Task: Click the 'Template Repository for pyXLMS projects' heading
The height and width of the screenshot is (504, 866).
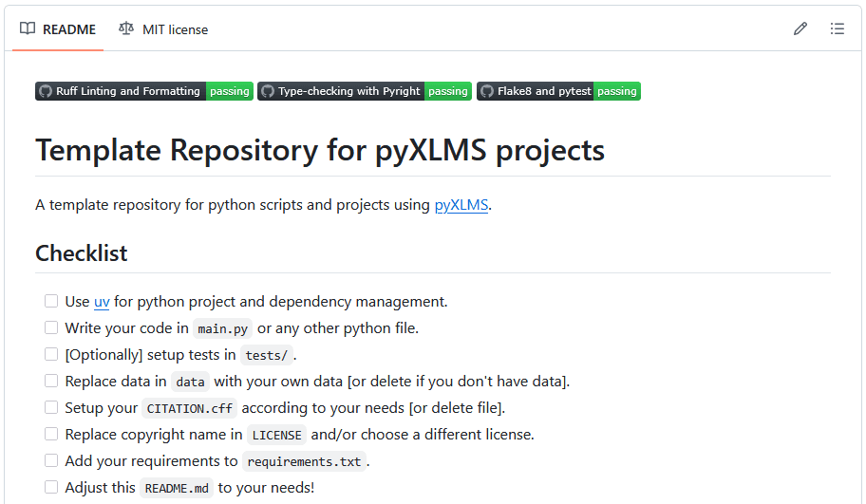Action: click(320, 150)
